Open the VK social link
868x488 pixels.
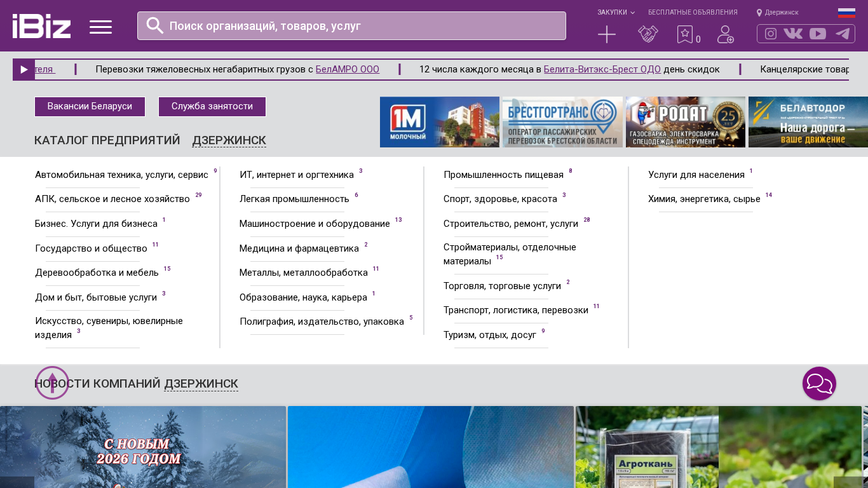793,34
